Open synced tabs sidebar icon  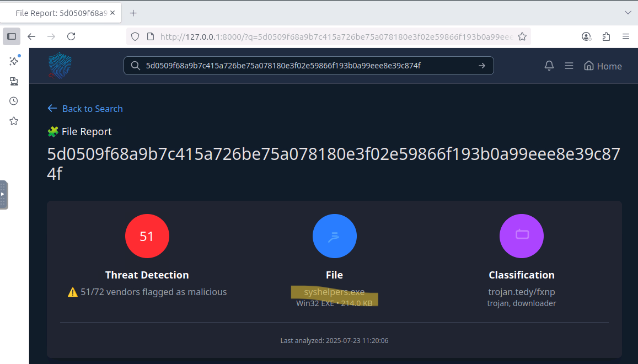tap(14, 81)
